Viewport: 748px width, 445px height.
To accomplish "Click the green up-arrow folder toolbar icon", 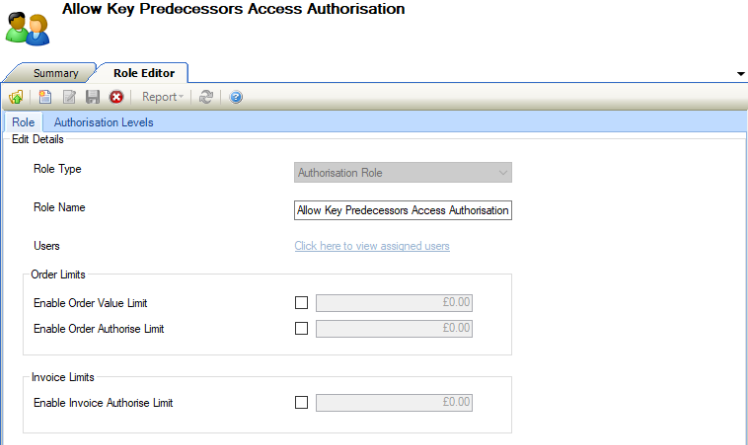I will click(16, 97).
